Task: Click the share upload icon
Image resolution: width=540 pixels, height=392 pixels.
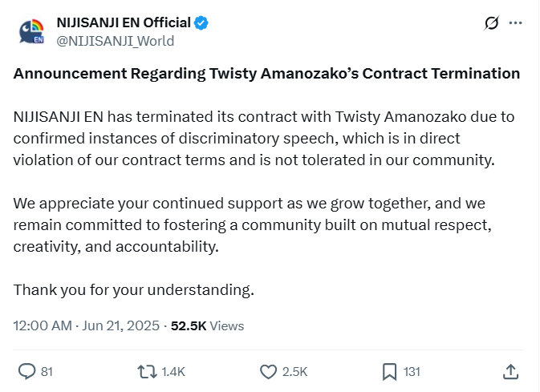Action: click(511, 372)
